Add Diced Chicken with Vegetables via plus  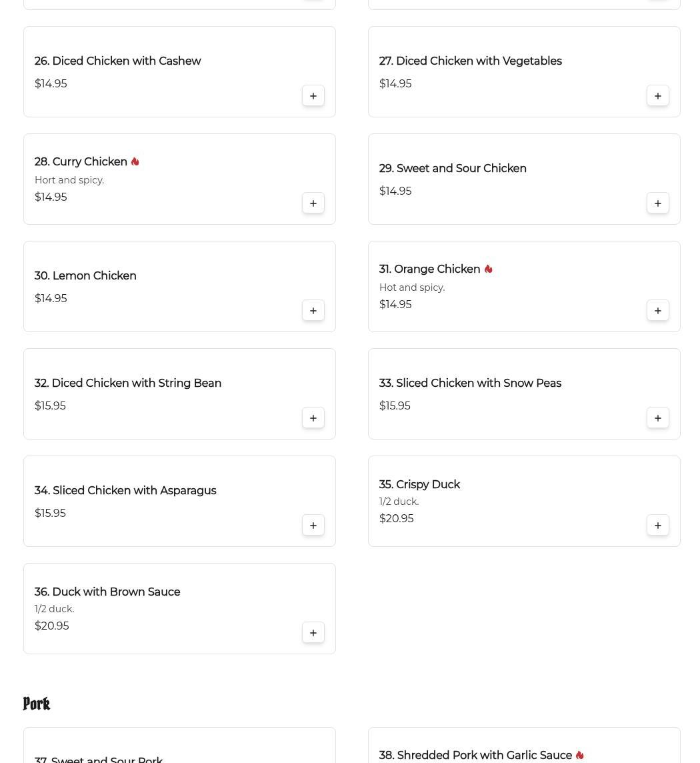(657, 96)
